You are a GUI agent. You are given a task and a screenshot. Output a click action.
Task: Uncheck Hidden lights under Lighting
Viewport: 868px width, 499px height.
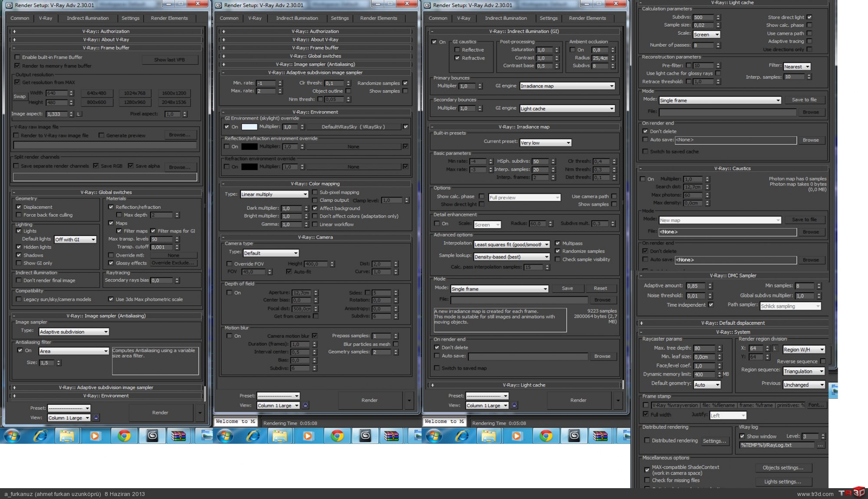click(x=19, y=247)
